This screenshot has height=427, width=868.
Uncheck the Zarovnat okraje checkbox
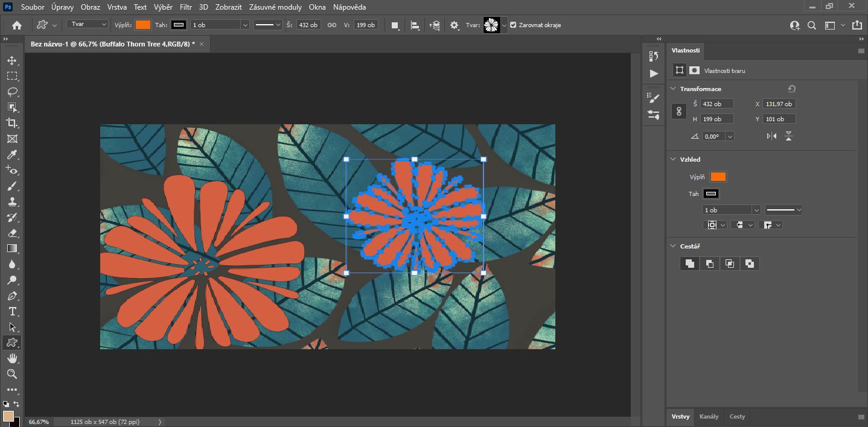[513, 25]
